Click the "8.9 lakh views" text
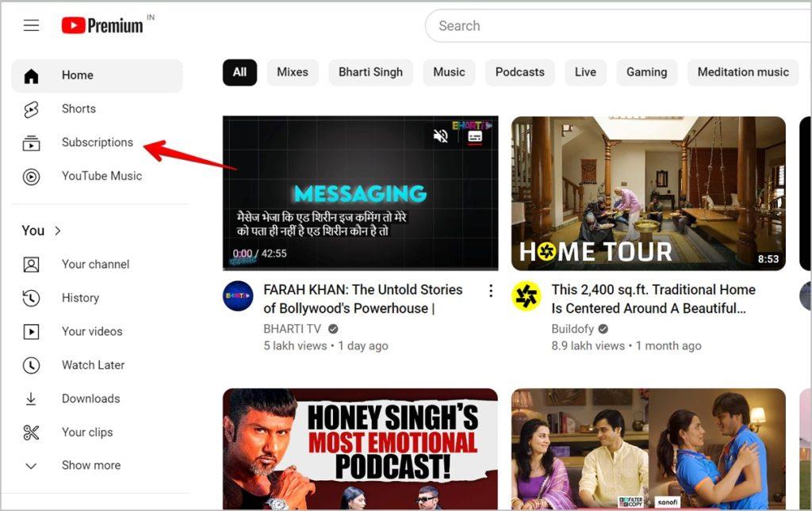The width and height of the screenshot is (812, 511). tap(588, 346)
